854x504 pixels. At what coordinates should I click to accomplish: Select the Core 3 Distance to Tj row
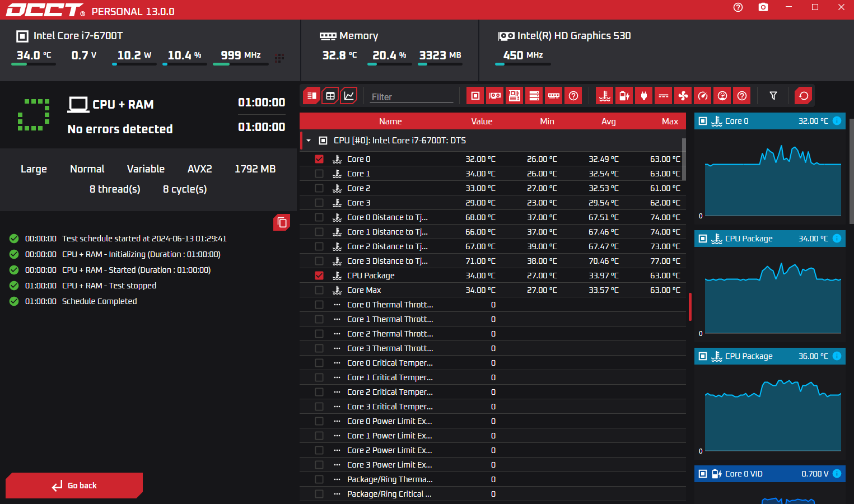(x=493, y=261)
